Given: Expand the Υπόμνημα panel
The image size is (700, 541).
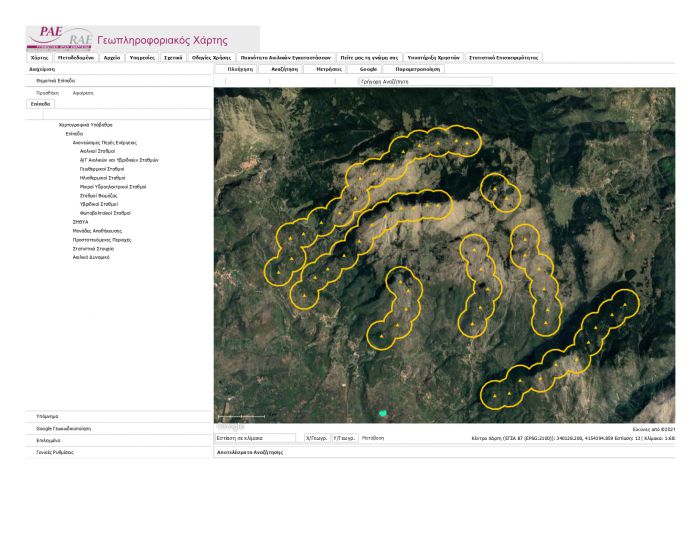Looking at the screenshot, I should point(47,415).
